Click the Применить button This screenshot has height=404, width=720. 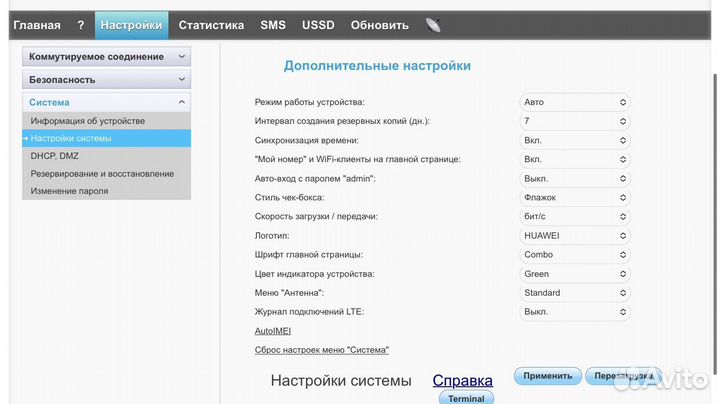(x=548, y=376)
